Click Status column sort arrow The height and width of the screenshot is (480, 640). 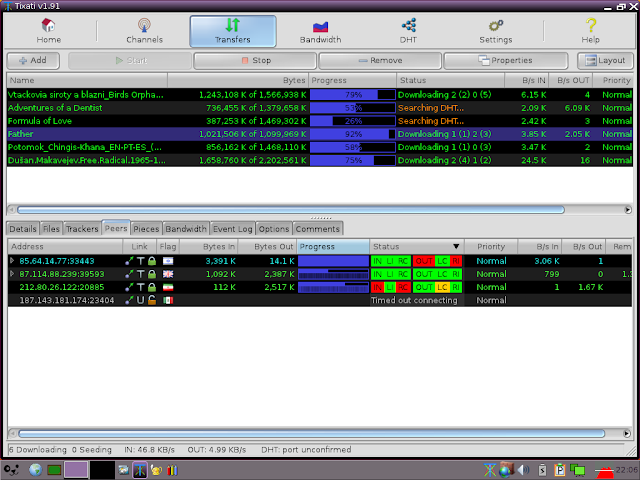click(x=456, y=247)
